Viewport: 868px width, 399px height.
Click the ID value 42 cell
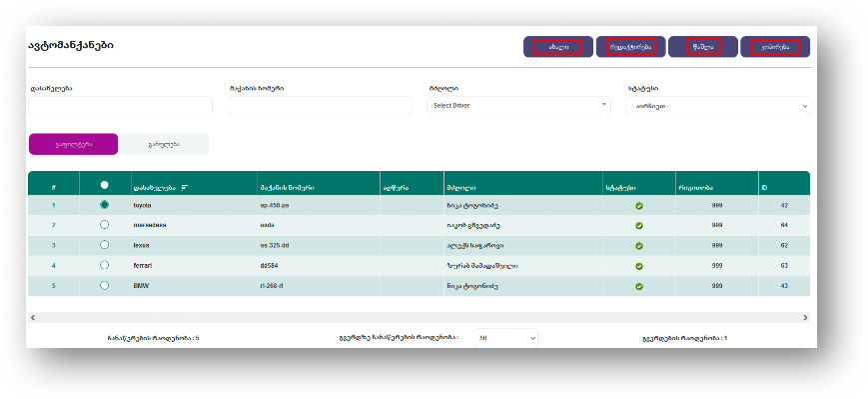coord(784,205)
